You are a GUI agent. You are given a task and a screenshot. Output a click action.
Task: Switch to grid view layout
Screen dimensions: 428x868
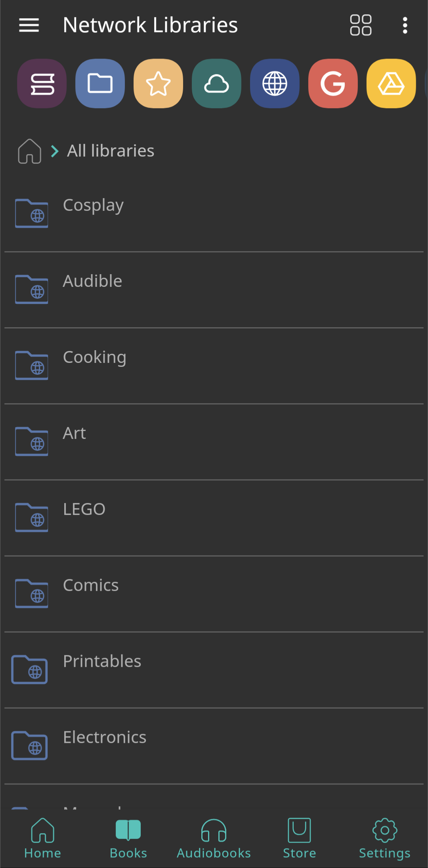pyautogui.click(x=361, y=25)
